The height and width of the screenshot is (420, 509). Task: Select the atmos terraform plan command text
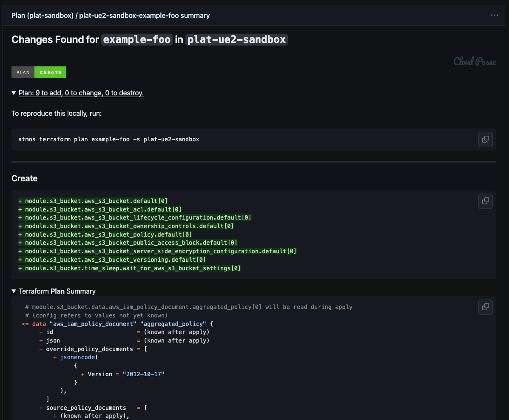click(x=109, y=139)
